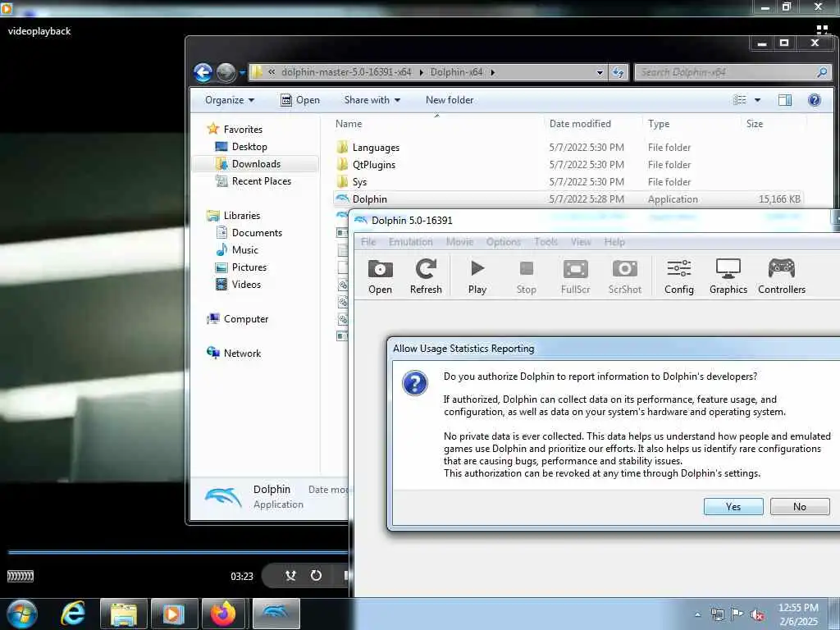The height and width of the screenshot is (630, 840).
Task: Open Firefox from the taskbar
Action: pos(223,614)
